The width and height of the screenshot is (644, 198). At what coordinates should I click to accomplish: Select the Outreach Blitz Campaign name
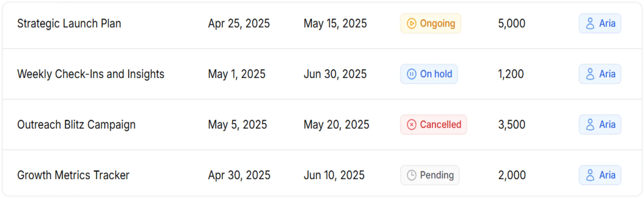pos(76,125)
